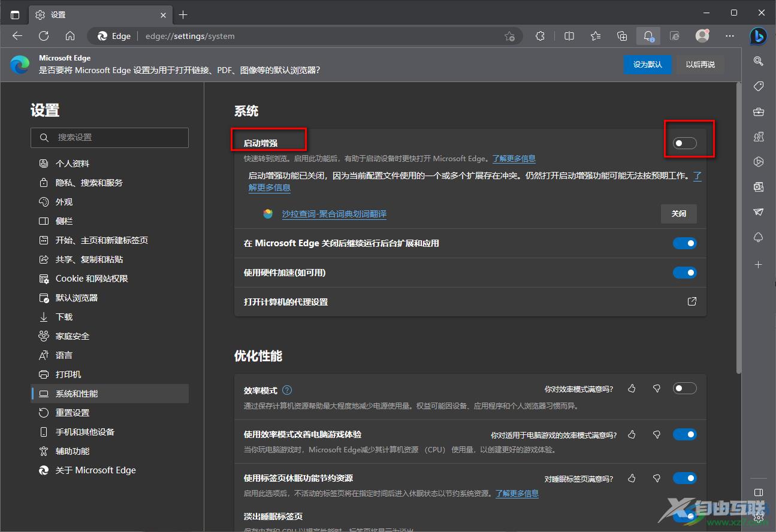Click the 设为默认 button
Screen dimensions: 776x532
647,64
